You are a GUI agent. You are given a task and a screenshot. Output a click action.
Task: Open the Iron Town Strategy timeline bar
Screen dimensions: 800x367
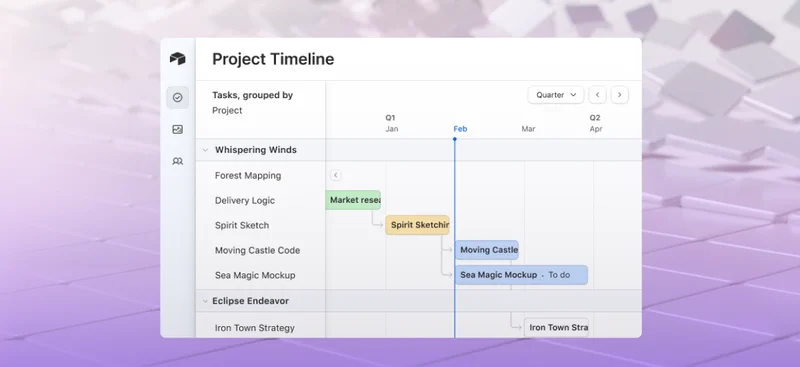556,328
